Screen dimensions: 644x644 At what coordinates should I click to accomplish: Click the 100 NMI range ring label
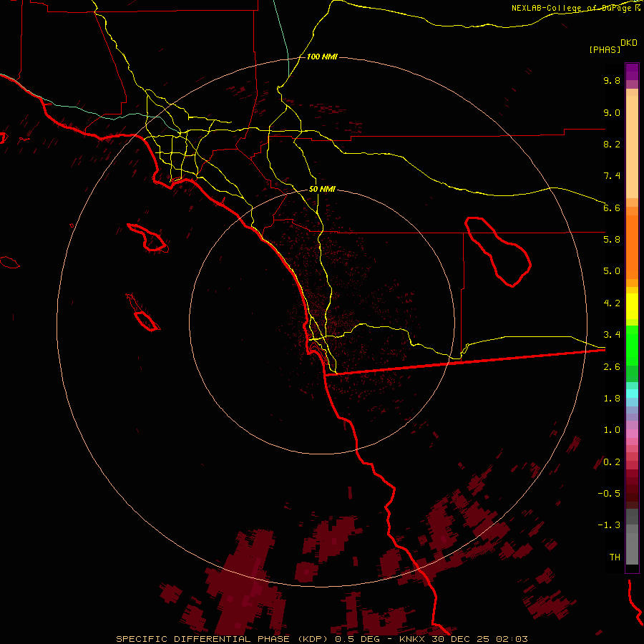(x=322, y=57)
